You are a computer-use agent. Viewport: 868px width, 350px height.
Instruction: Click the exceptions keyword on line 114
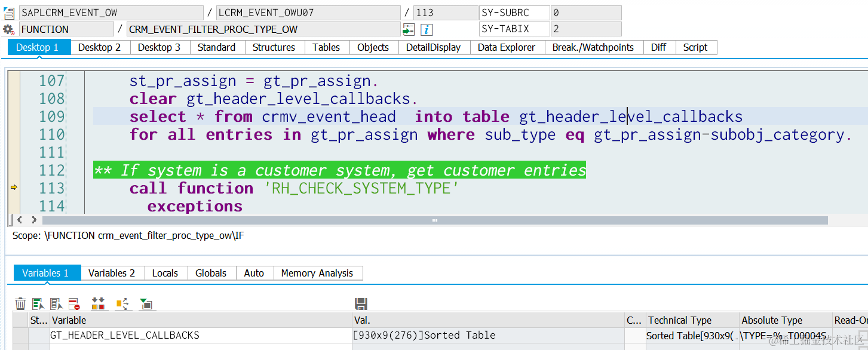(x=195, y=206)
